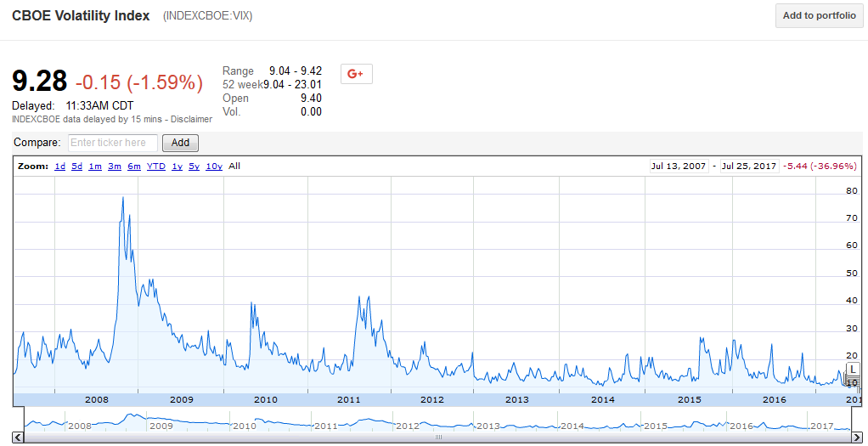Click the 9.28 current price
The image size is (868, 446).
click(x=40, y=82)
